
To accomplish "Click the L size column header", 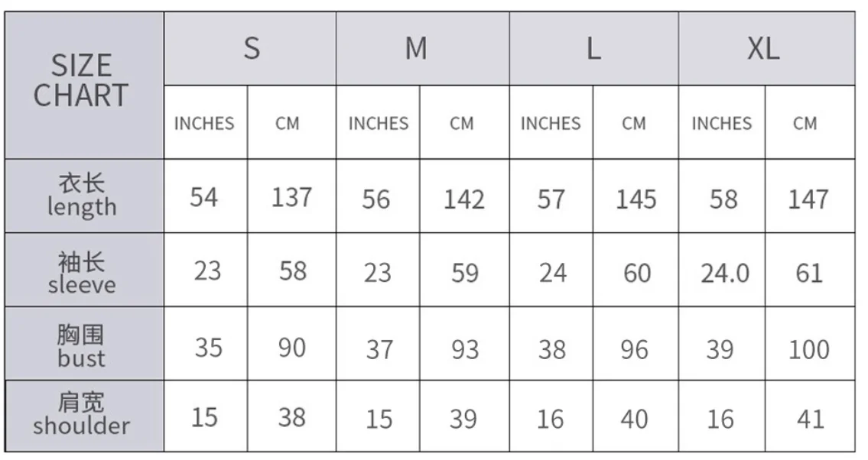I will [x=593, y=49].
